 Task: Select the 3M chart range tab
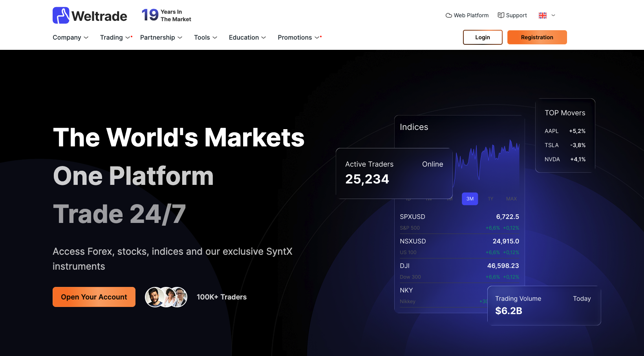click(x=470, y=199)
